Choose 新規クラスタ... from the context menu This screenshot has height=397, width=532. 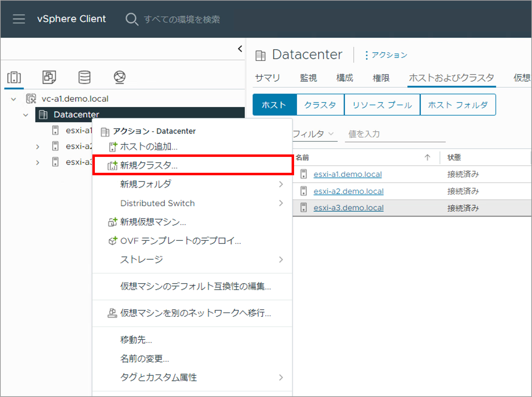[x=192, y=165]
